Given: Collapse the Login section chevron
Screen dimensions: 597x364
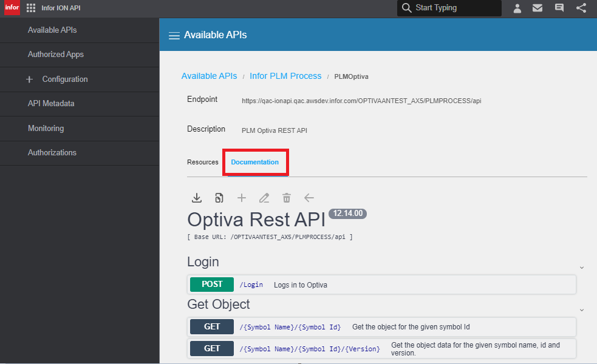Looking at the screenshot, I should coord(582,268).
